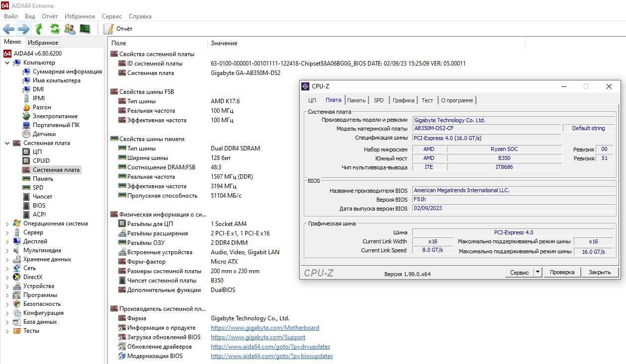Switch to CPU-Z Графика tab
Image resolution: width=626 pixels, height=364 pixels.
click(403, 100)
